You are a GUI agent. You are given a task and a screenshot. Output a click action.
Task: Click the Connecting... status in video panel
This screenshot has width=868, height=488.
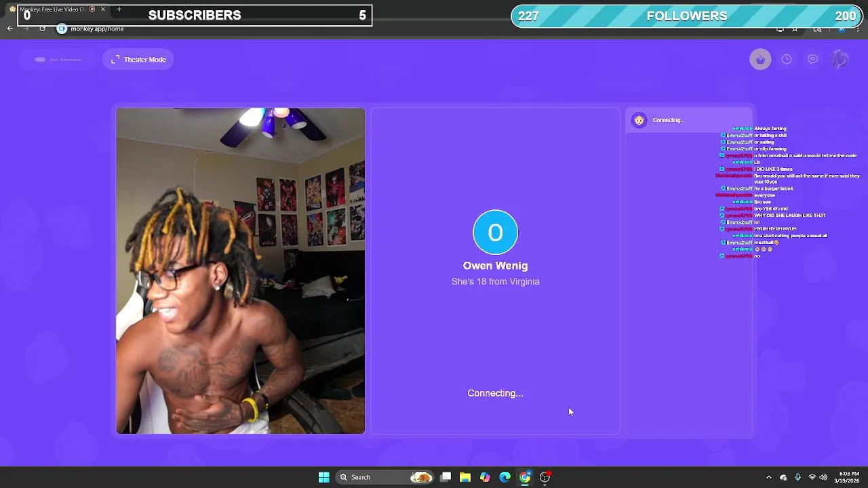(x=495, y=393)
